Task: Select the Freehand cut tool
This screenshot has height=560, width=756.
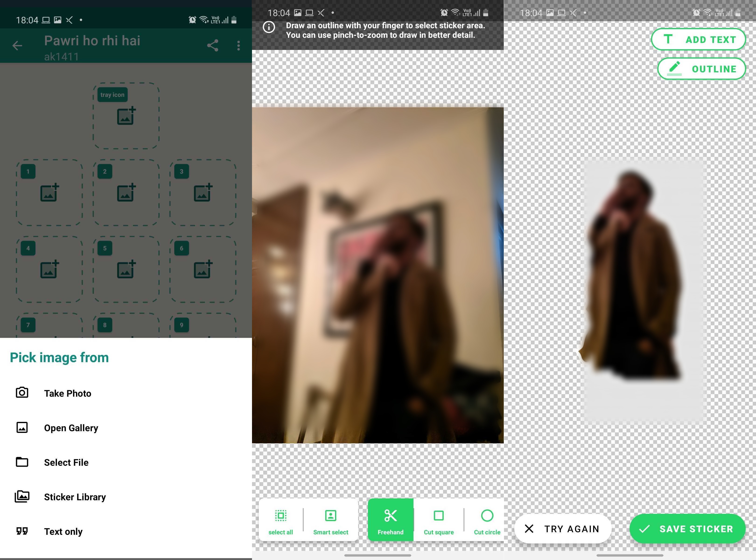Action: click(x=391, y=519)
